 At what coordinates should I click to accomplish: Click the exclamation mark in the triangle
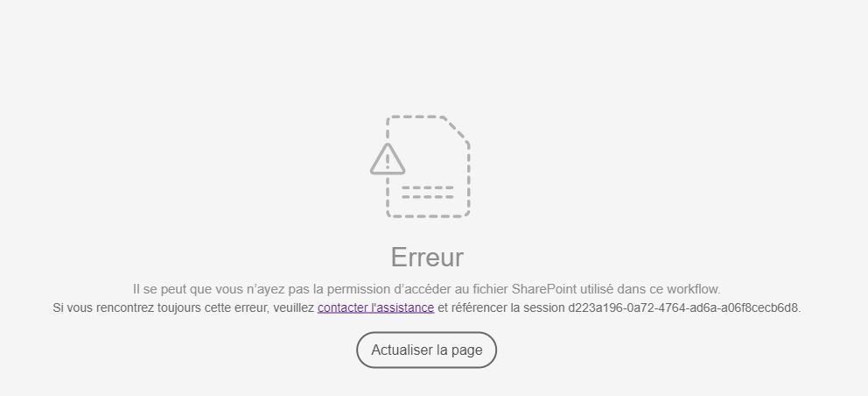(x=388, y=161)
